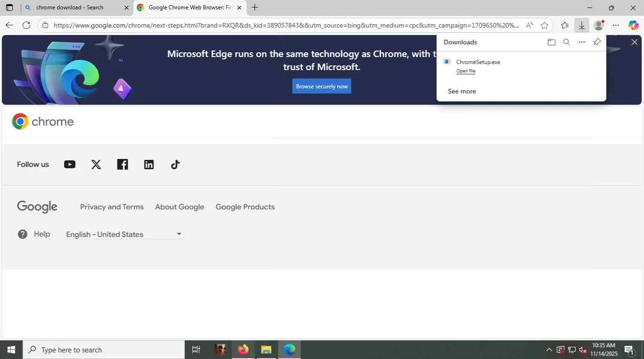The width and height of the screenshot is (644, 359).
Task: Open the notification center icon
Action: [x=629, y=350]
